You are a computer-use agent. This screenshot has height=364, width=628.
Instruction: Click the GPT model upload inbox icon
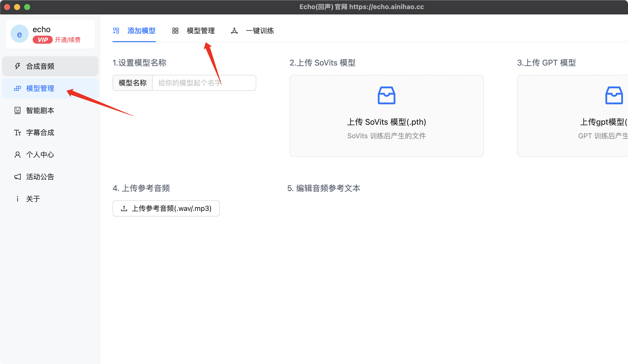(x=614, y=95)
